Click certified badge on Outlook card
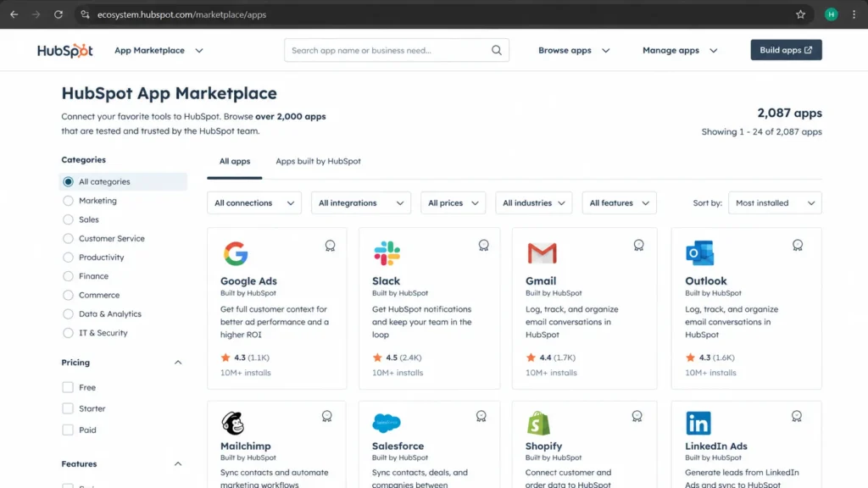This screenshot has height=488, width=868. click(798, 245)
